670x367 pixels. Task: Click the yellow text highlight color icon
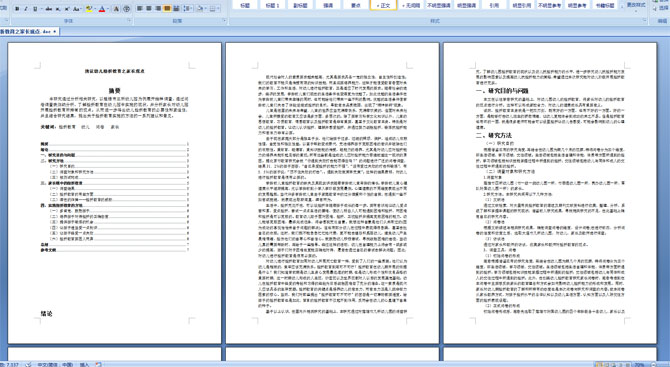pyautogui.click(x=89, y=9)
